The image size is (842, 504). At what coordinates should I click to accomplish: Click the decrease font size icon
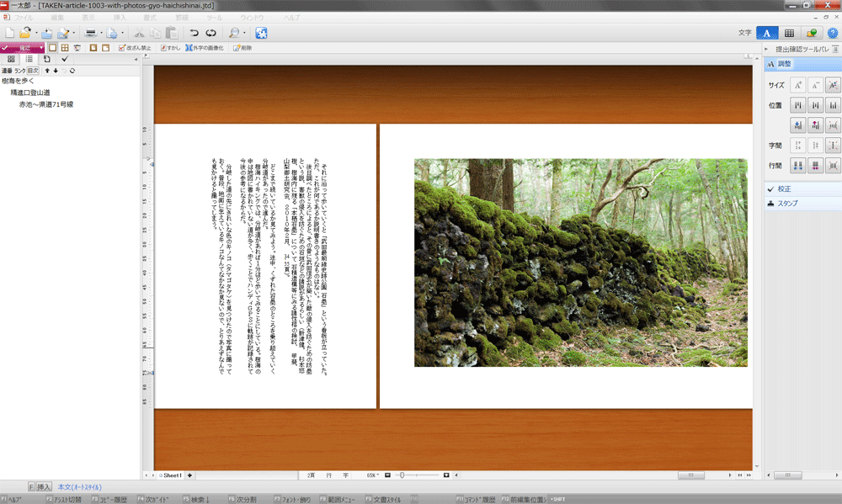tap(814, 85)
